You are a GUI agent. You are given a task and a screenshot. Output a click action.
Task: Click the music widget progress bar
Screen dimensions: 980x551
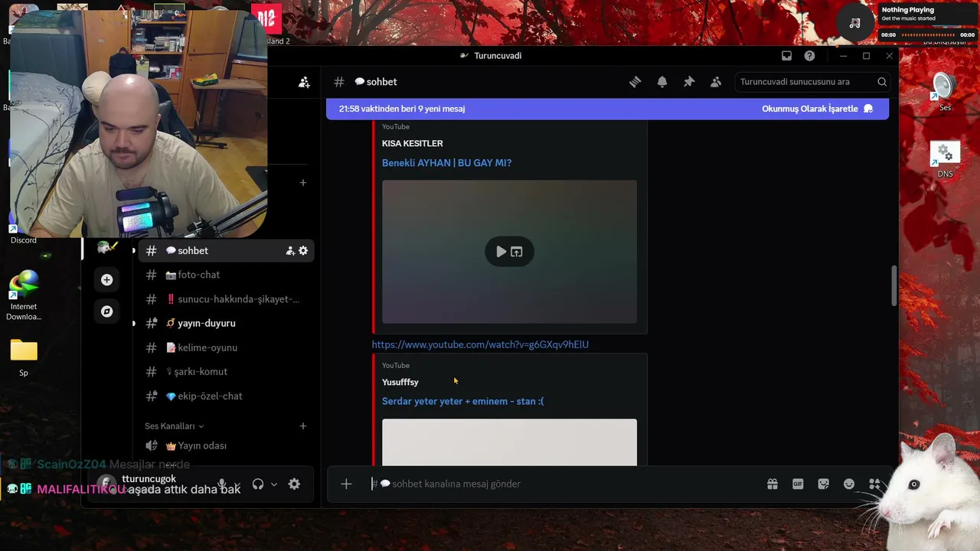tap(929, 34)
